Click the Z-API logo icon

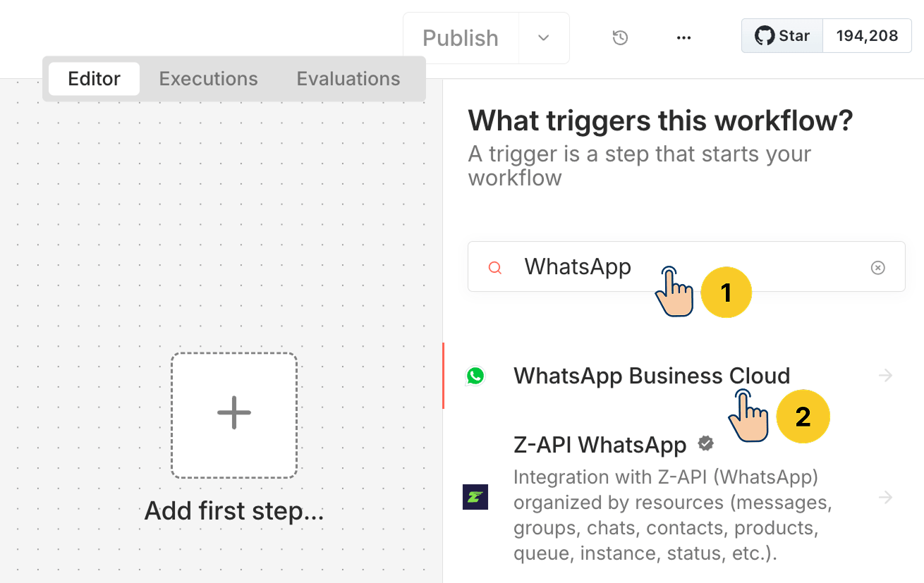(475, 497)
